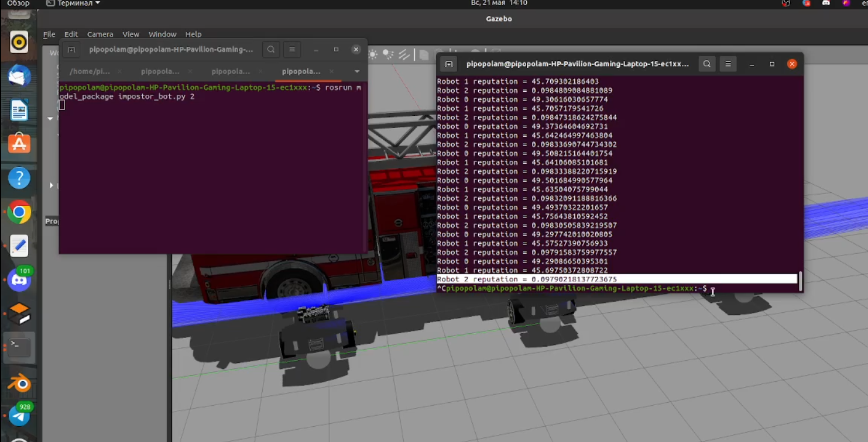Click the copy model icon in Gazebo toolbar
Screen dimensions: 868x442
point(423,54)
